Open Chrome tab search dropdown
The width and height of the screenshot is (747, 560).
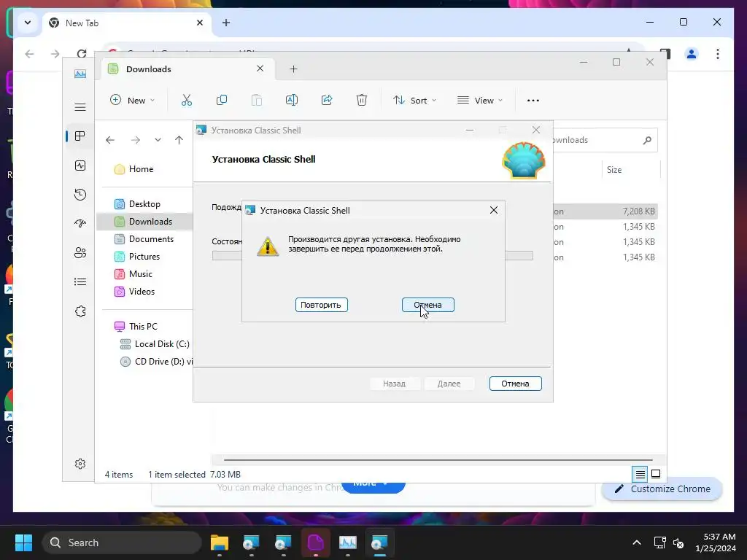click(x=28, y=23)
